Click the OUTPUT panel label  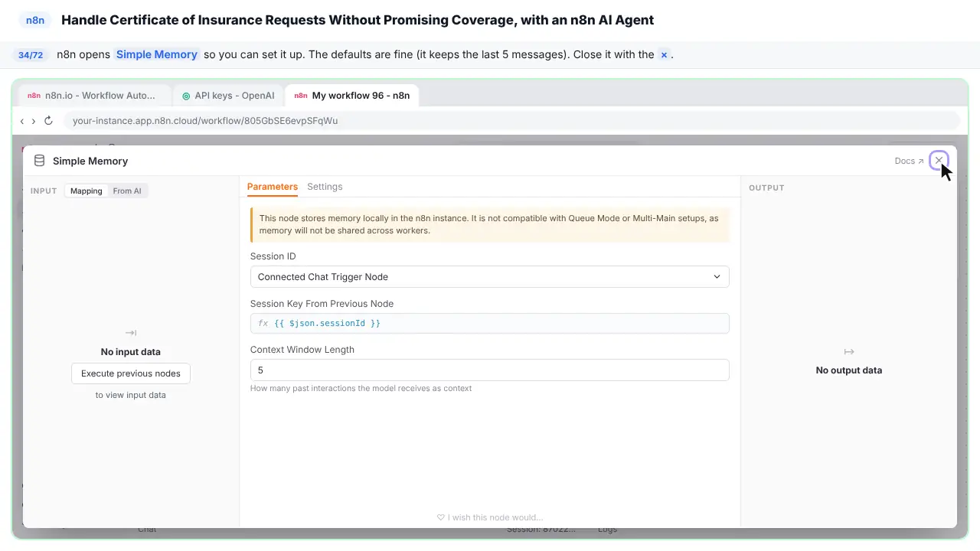[766, 187]
